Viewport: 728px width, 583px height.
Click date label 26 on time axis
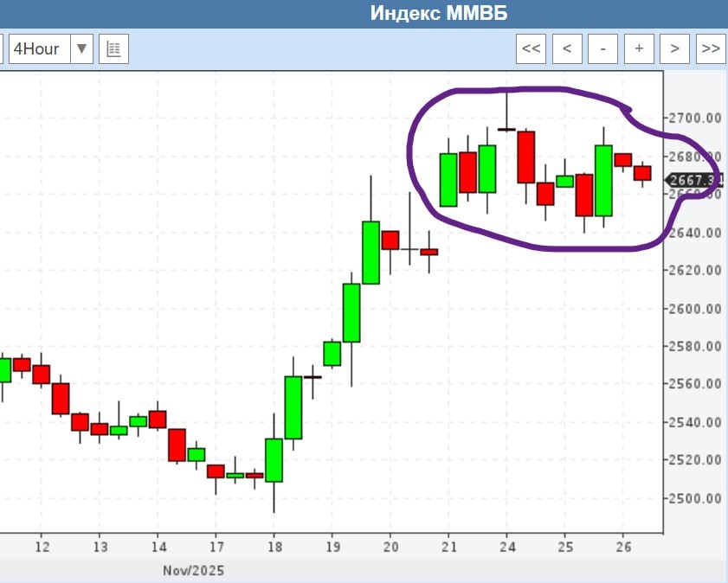(623, 548)
